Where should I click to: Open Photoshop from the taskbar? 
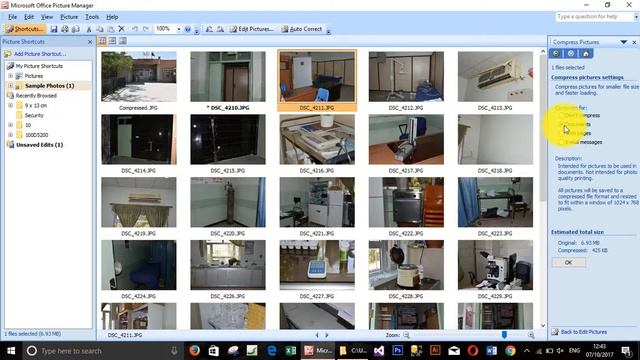click(398, 350)
